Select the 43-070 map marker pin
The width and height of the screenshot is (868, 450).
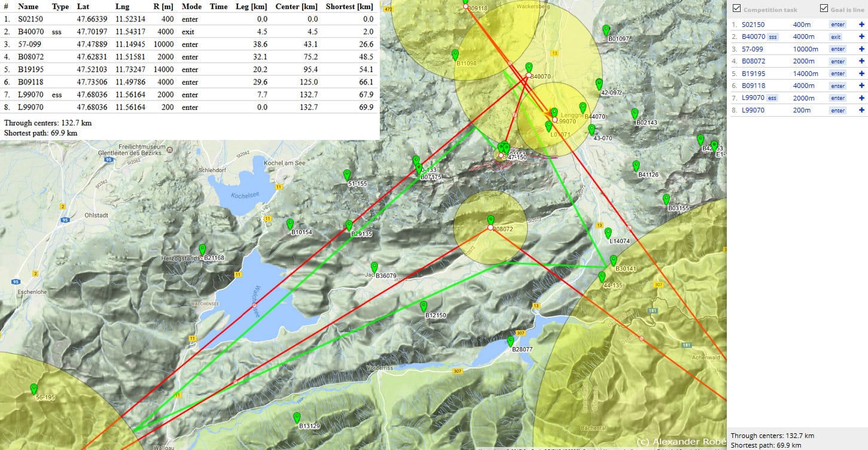592,130
